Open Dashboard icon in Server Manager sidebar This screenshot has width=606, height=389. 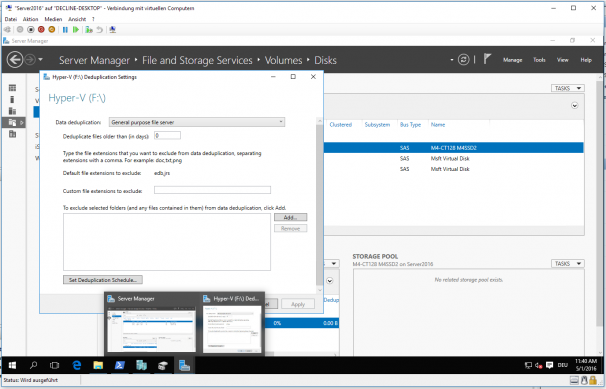(12, 88)
